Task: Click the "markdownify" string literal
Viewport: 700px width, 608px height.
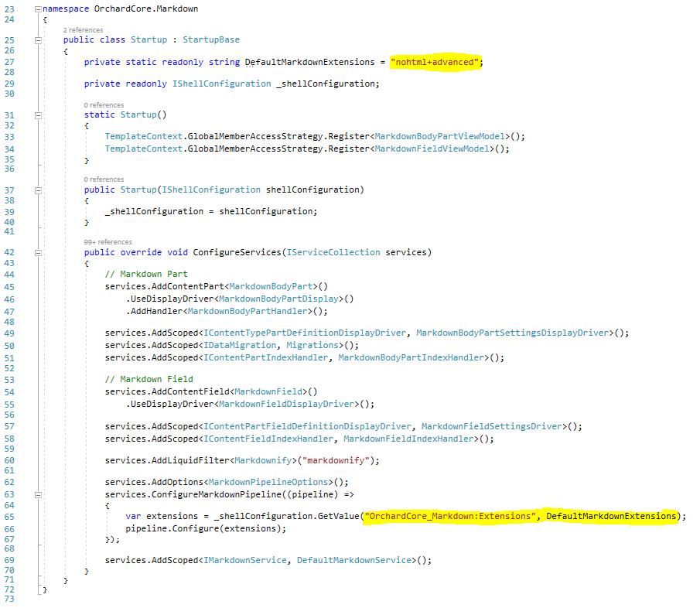Action: click(x=336, y=461)
